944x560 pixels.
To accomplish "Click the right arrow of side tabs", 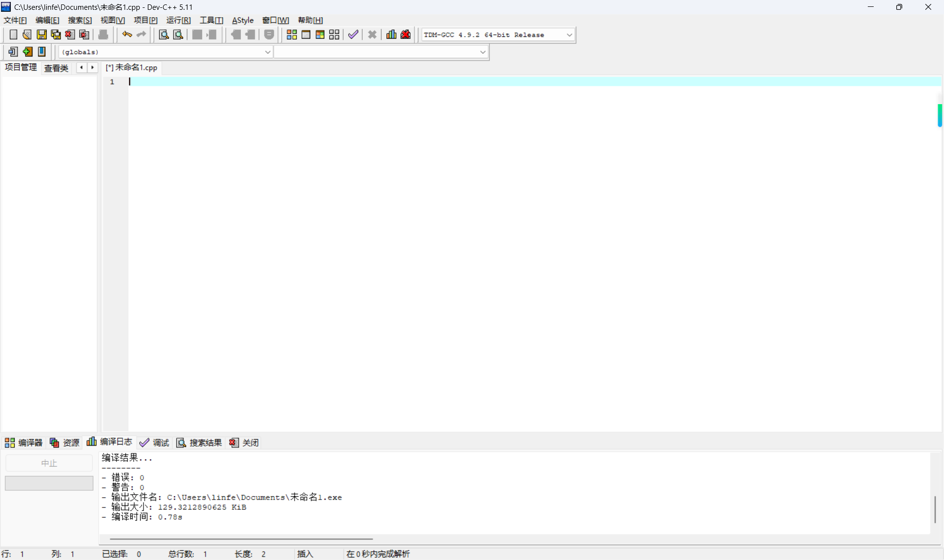I will point(92,68).
